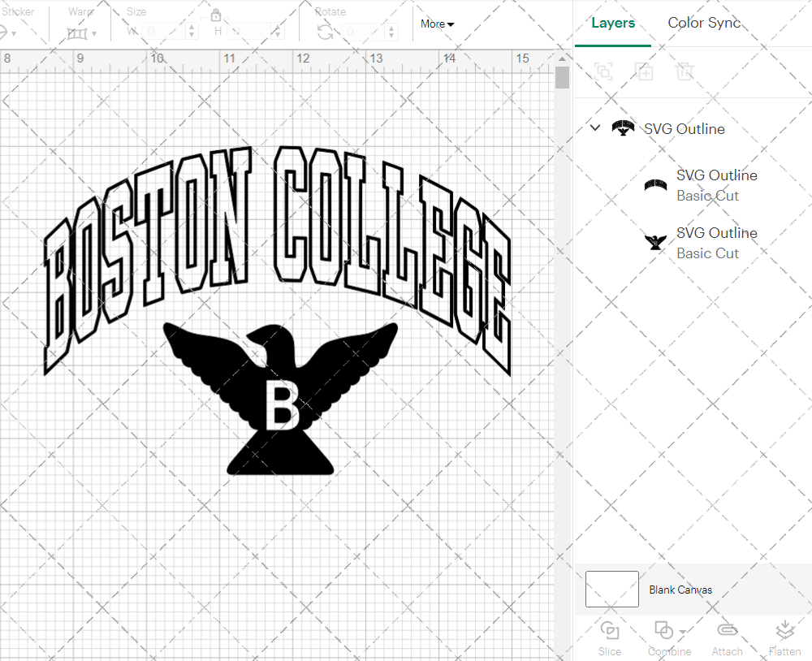The image size is (812, 661).
Task: Click the Width input field
Action: 162,30
